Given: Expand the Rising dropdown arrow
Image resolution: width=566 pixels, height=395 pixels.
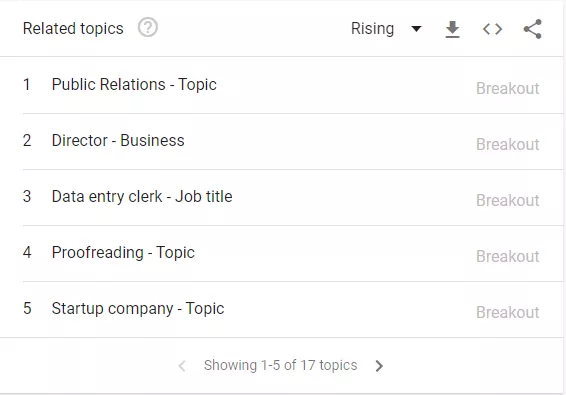Looking at the screenshot, I should point(416,29).
